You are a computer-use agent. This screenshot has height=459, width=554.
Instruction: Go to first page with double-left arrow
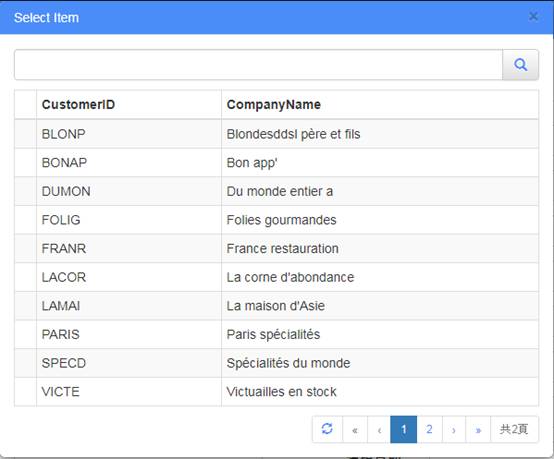tap(355, 430)
